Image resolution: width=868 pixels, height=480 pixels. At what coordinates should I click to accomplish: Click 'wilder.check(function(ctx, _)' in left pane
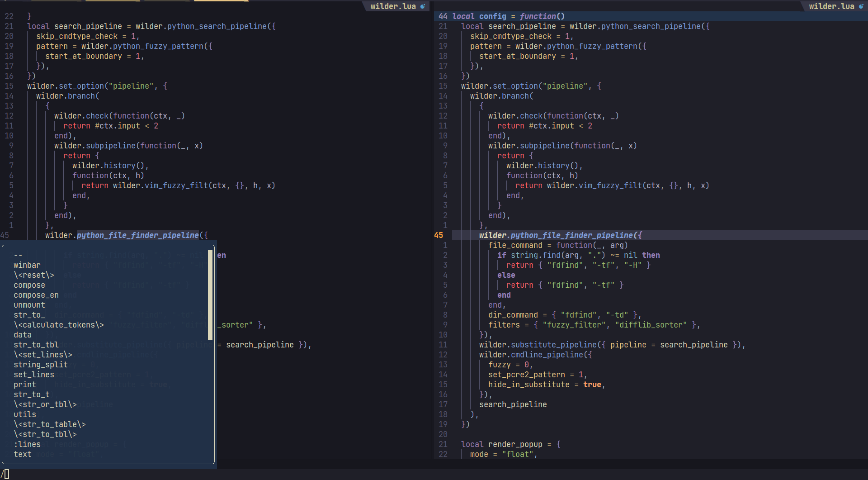120,116
